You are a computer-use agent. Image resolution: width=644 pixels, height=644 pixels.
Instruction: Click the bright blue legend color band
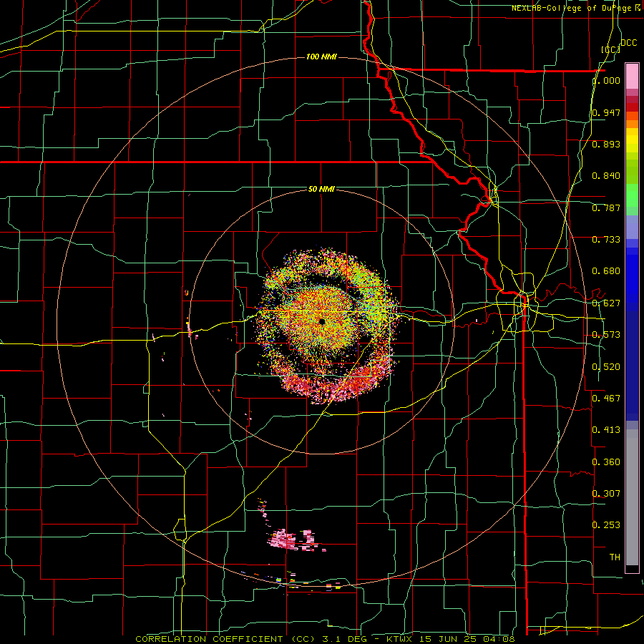point(632,275)
